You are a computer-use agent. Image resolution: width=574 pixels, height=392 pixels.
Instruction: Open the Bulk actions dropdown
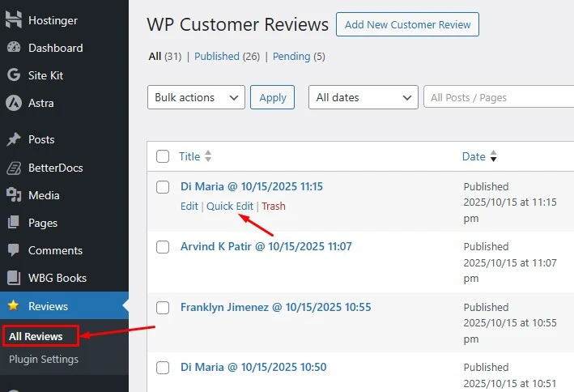click(196, 97)
